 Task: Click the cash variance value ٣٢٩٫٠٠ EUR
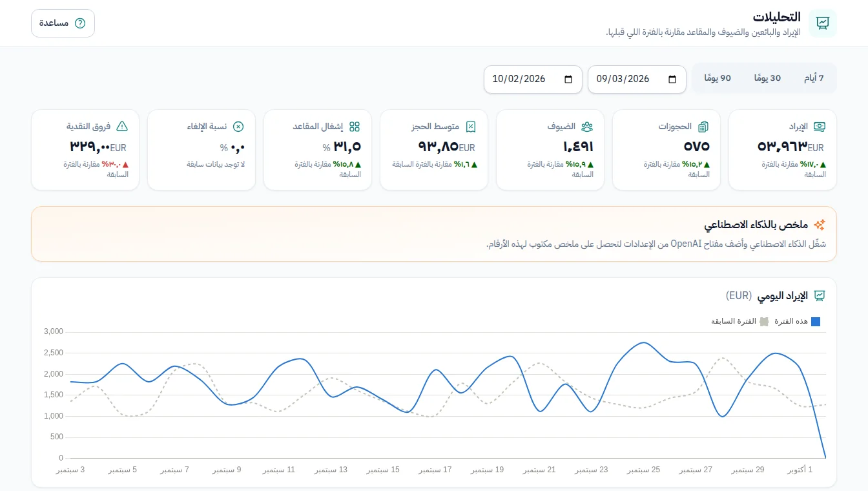[x=99, y=147]
